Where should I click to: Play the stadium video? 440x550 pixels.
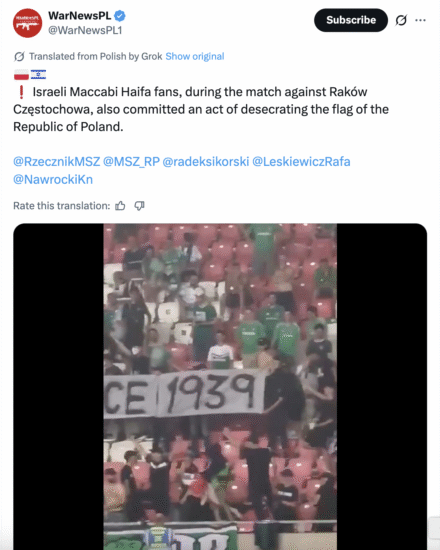click(220, 387)
